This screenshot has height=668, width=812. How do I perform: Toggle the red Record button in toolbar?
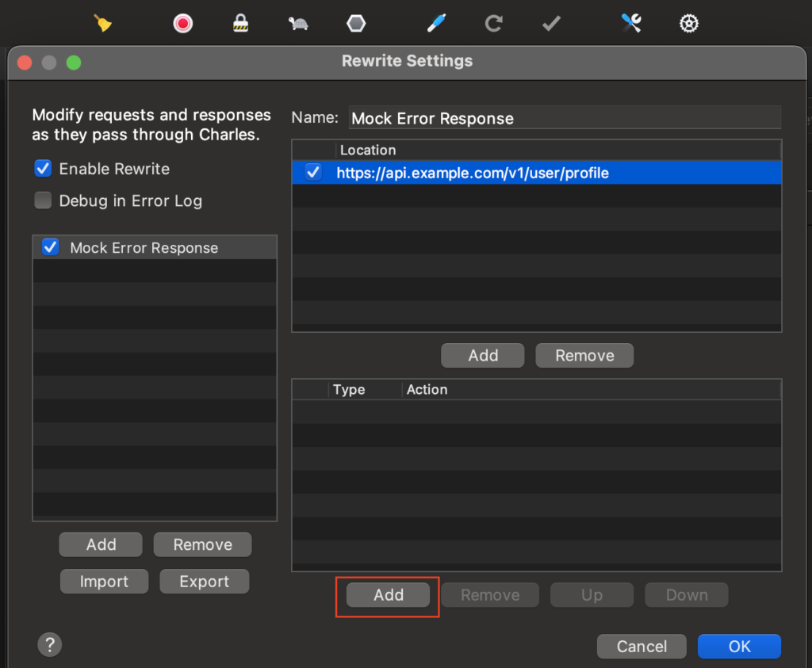point(183,24)
